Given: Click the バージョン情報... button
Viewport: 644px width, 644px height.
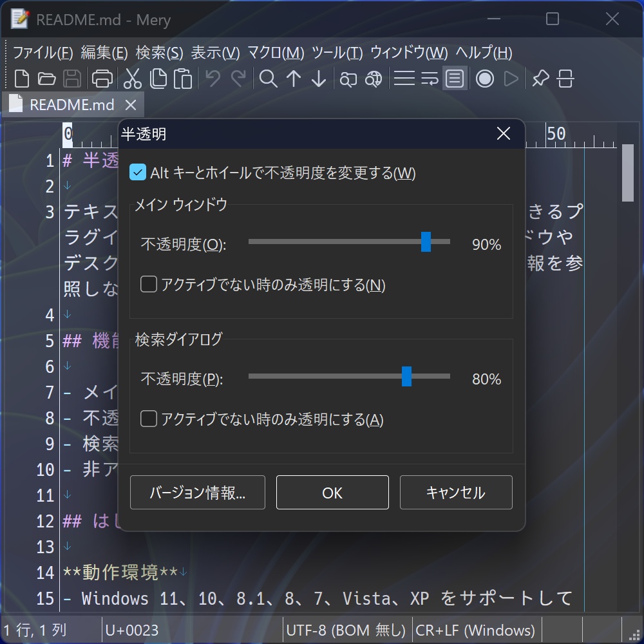Looking at the screenshot, I should 198,492.
